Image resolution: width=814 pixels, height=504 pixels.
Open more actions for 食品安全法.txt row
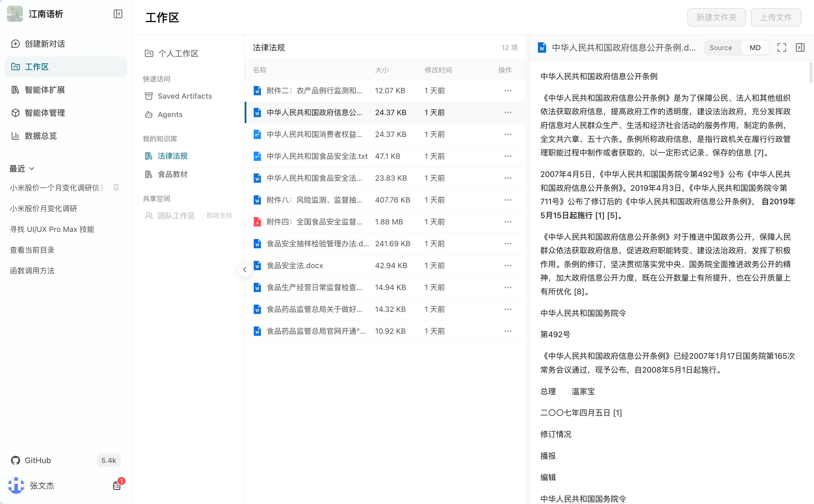tap(507, 156)
